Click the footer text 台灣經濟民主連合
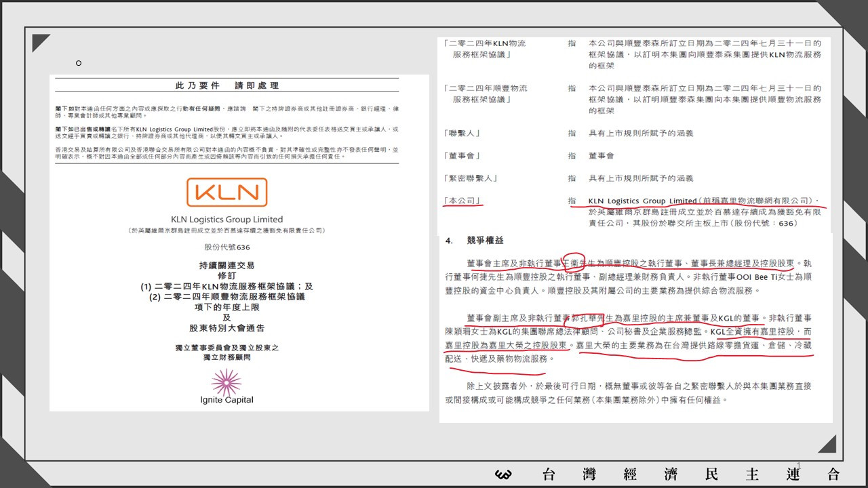Viewport: 868px width, 488px height. click(x=692, y=474)
